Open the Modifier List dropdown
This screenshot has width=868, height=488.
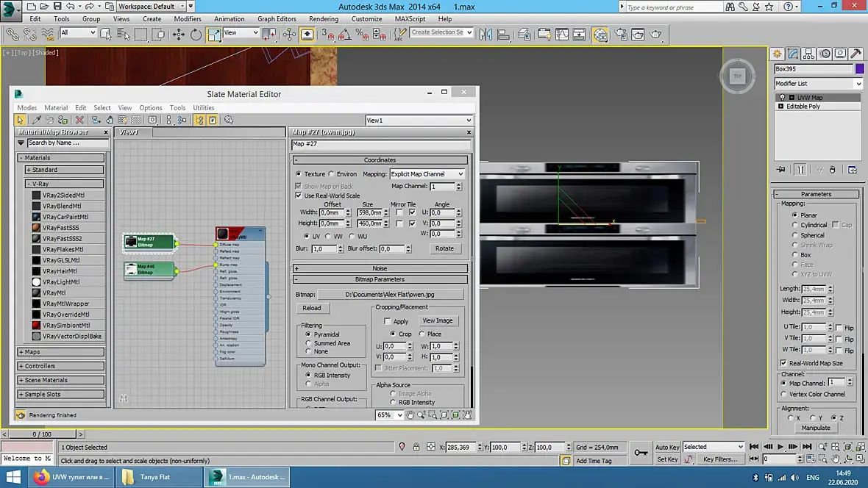click(817, 84)
